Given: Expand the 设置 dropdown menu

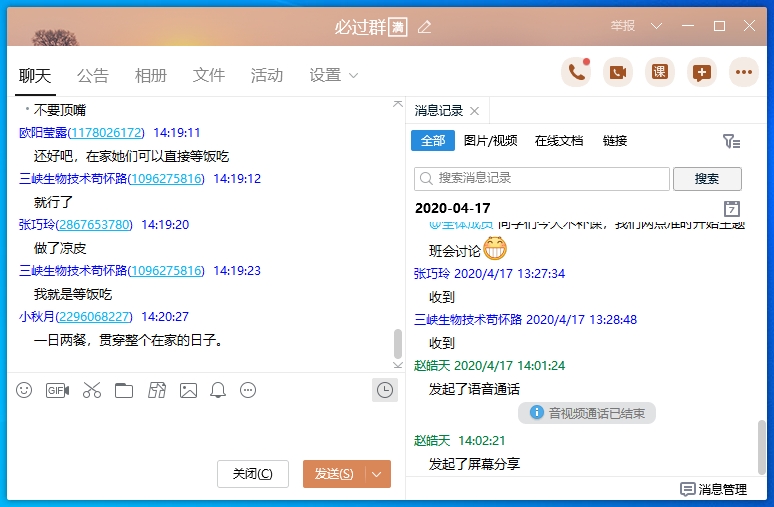Looking at the screenshot, I should (335, 76).
